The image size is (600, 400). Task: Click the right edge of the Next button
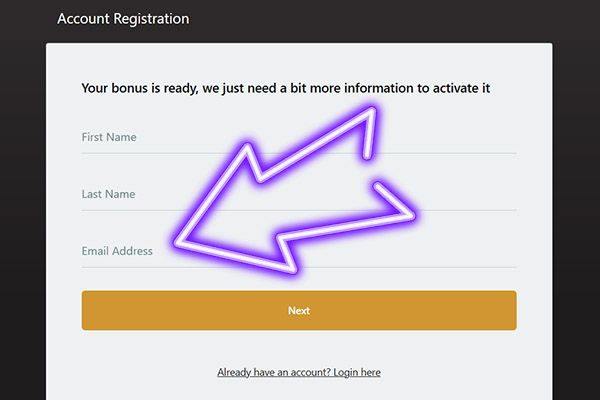coord(512,310)
